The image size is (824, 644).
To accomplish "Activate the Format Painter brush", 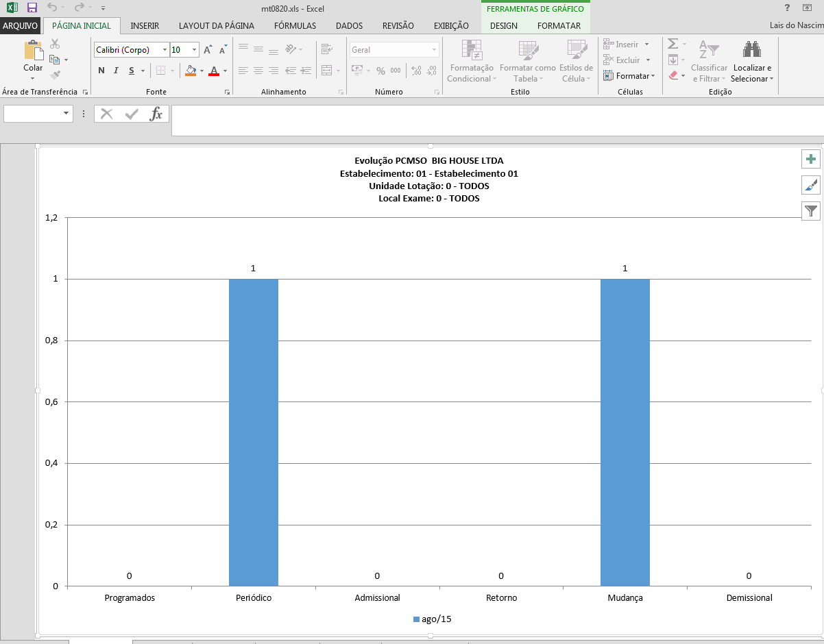I will (56, 75).
